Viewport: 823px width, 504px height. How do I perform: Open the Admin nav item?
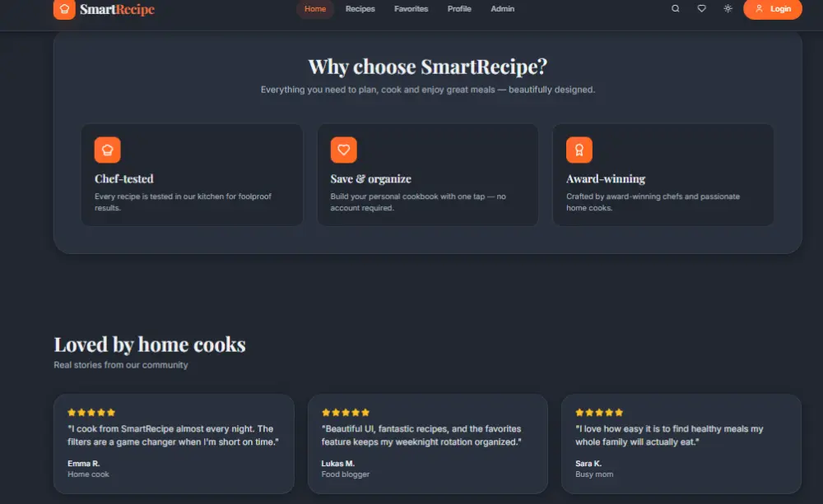[x=502, y=9]
